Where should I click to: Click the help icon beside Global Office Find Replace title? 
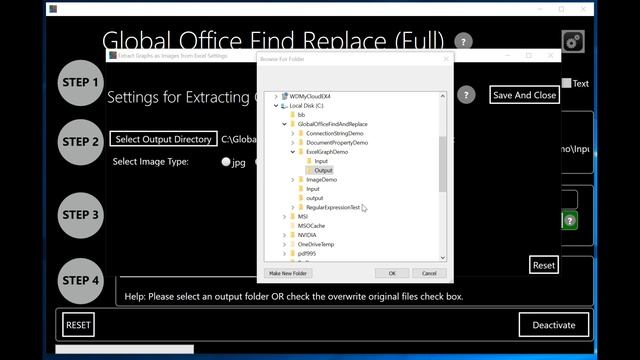pos(463,42)
